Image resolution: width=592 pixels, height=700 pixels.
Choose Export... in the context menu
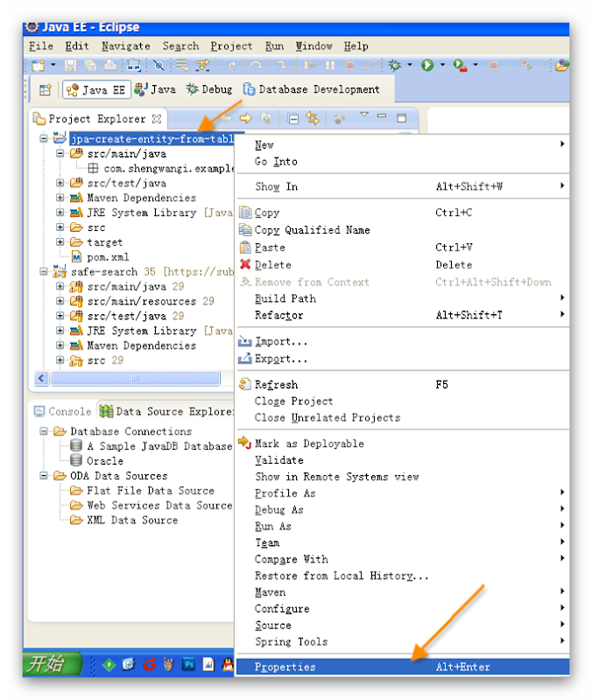(x=403, y=359)
